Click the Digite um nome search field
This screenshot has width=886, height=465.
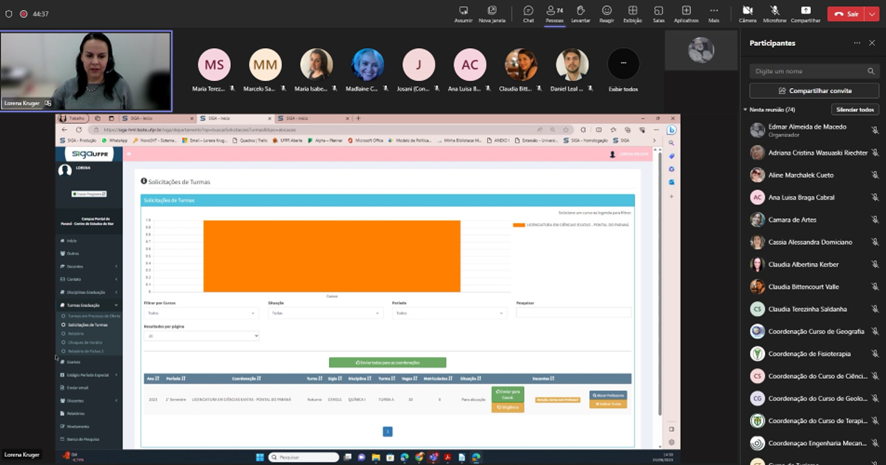click(814, 71)
